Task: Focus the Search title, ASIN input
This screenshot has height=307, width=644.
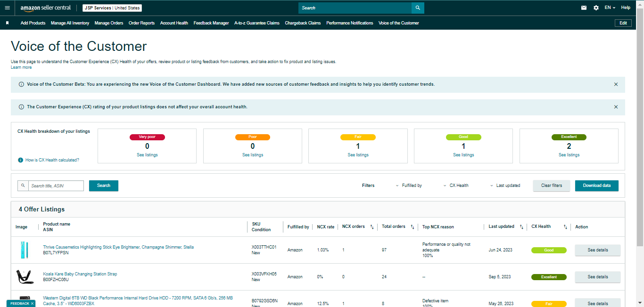Action: coord(56,186)
